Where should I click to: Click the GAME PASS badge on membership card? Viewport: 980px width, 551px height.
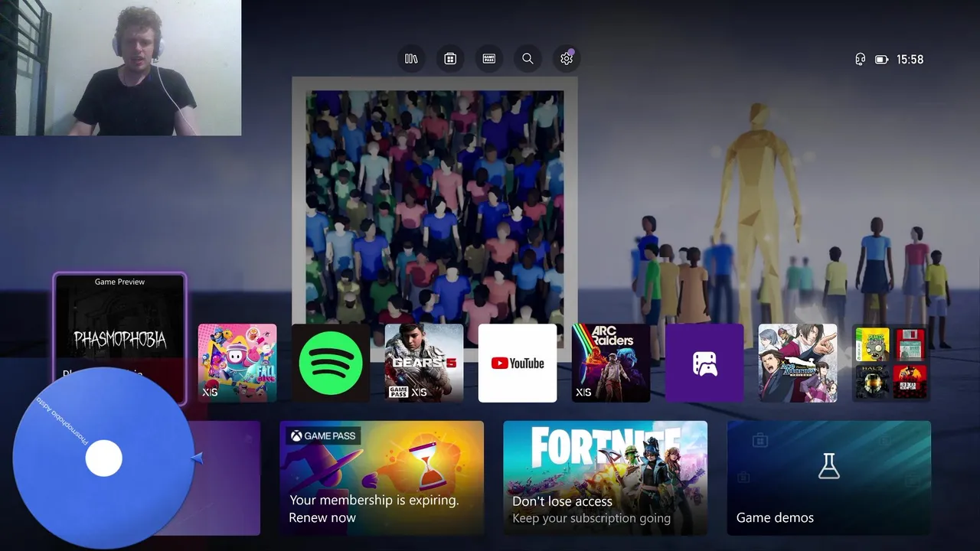[322, 435]
